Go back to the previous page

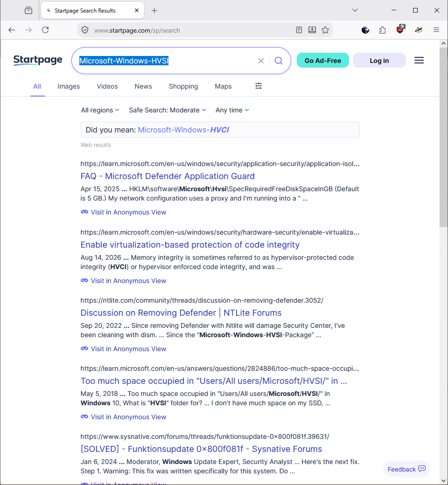tap(12, 30)
